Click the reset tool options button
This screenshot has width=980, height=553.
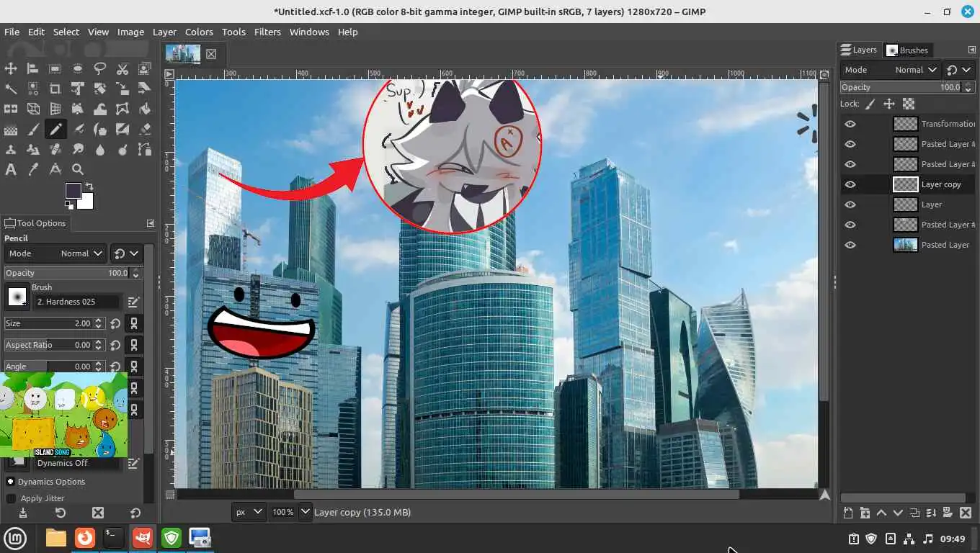(x=135, y=513)
